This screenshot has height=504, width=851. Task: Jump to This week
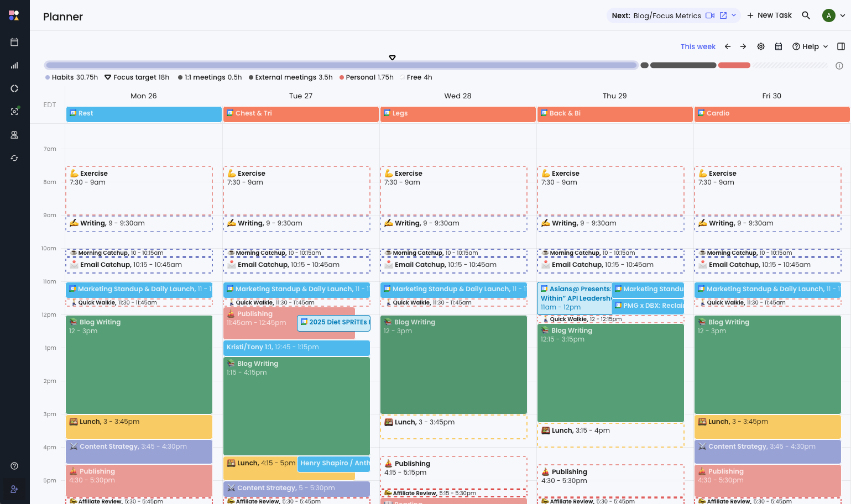coord(698,46)
